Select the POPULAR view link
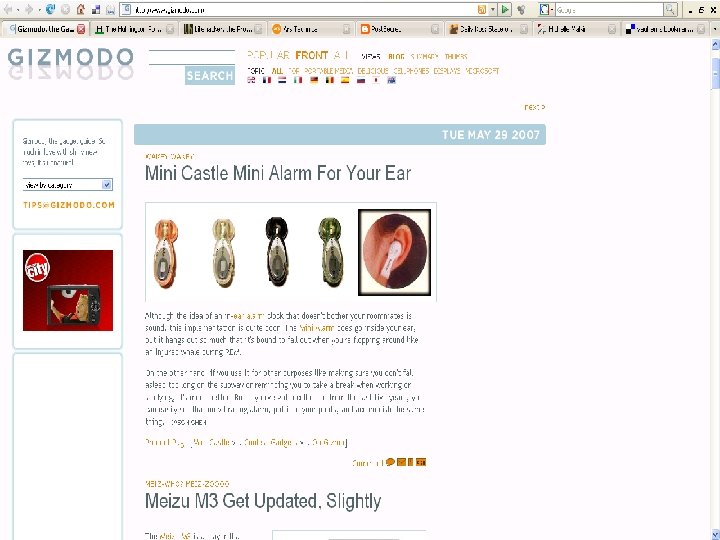 point(268,56)
